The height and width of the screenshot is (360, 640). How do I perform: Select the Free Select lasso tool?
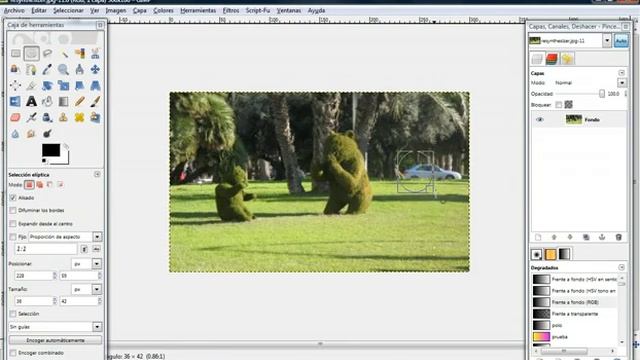pyautogui.click(x=47, y=53)
